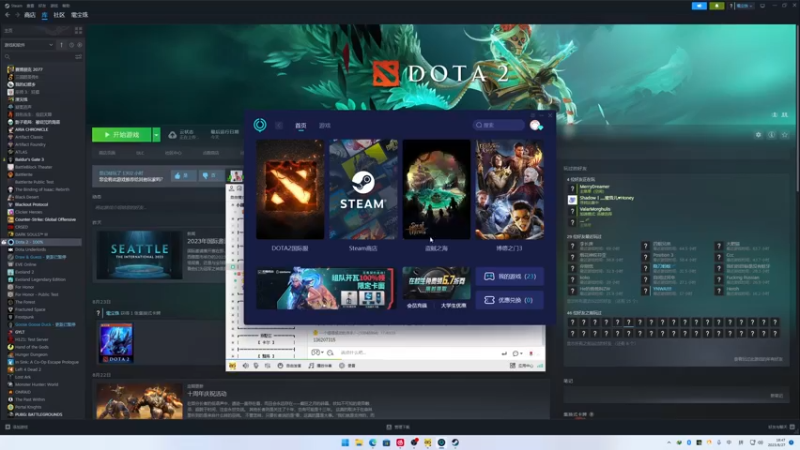Click the thumbs-down not recommend button

[x=210, y=176]
